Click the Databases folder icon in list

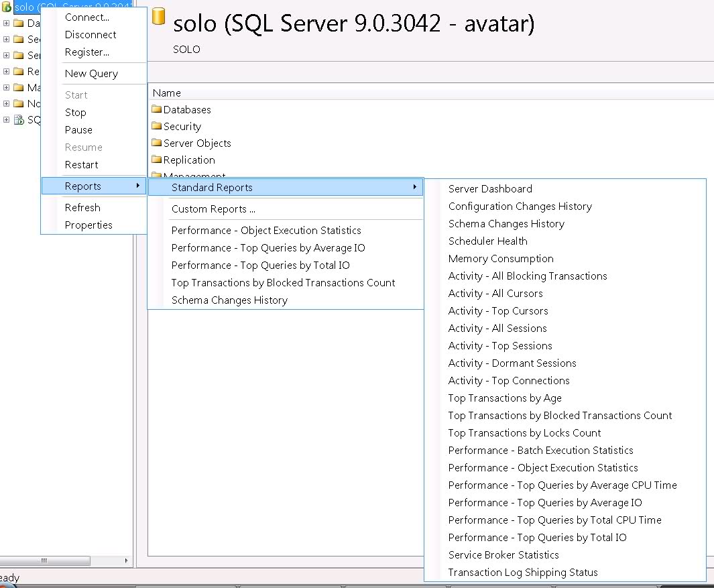(x=157, y=109)
